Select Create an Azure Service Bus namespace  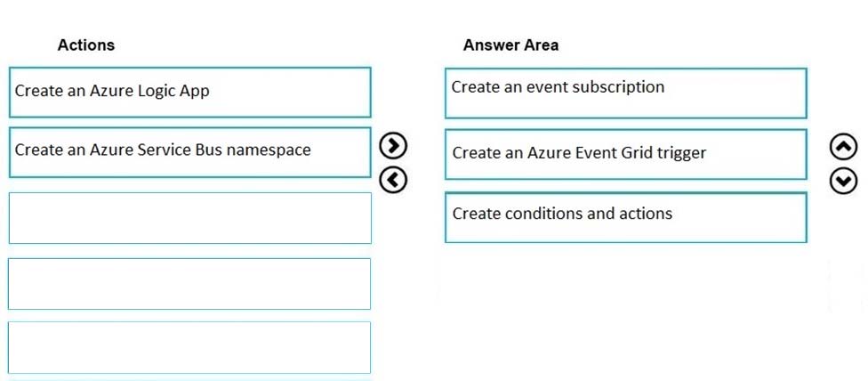(190, 152)
